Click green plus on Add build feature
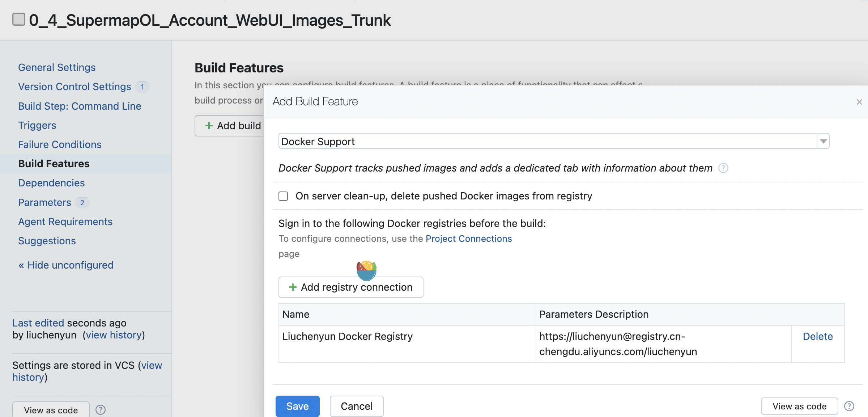The height and width of the screenshot is (417, 868). pyautogui.click(x=209, y=126)
